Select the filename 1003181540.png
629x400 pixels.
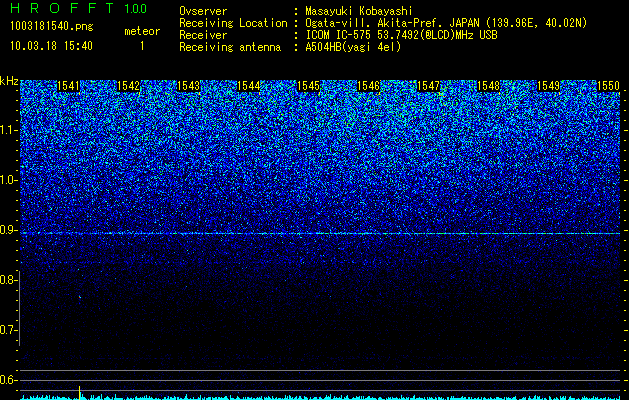pos(52,27)
